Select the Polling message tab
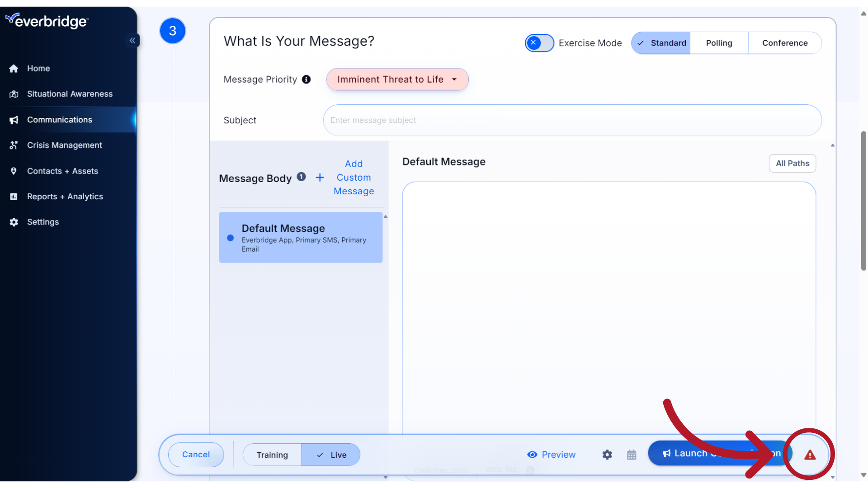The image size is (868, 488). point(719,42)
